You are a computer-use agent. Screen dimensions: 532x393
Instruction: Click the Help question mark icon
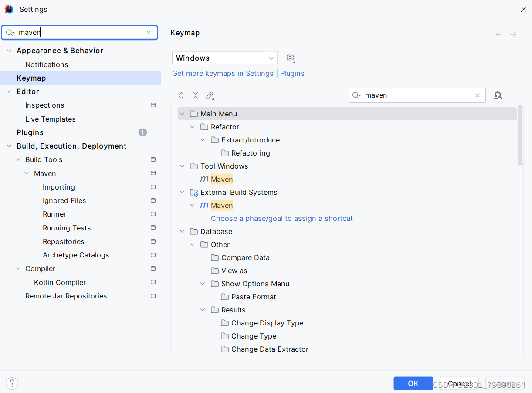12,383
